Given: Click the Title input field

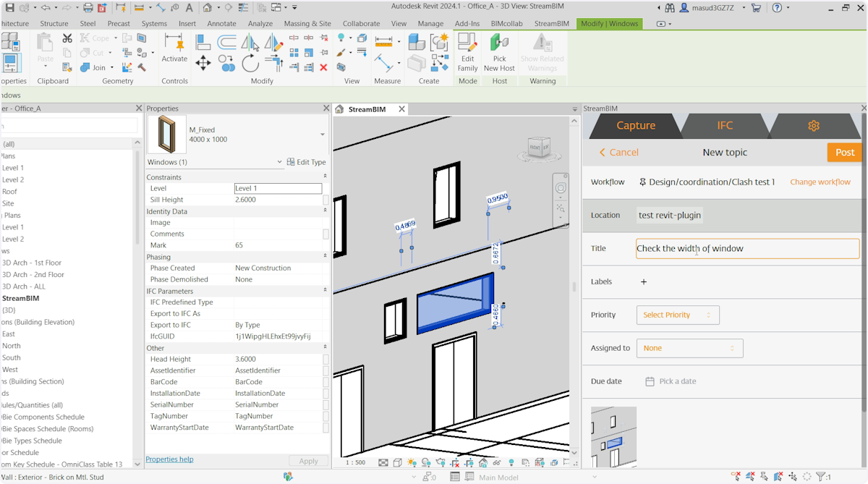Looking at the screenshot, I should [748, 248].
